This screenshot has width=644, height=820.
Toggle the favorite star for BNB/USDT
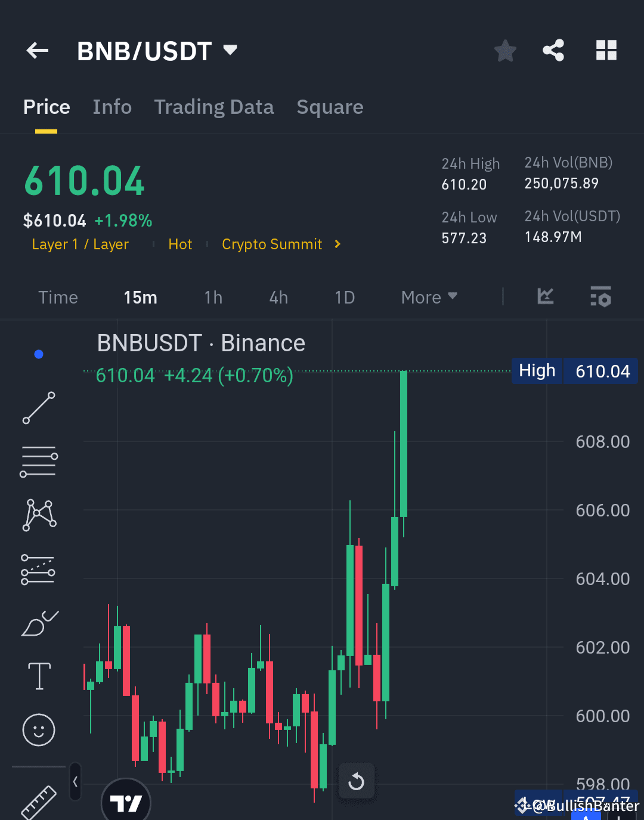pos(505,51)
